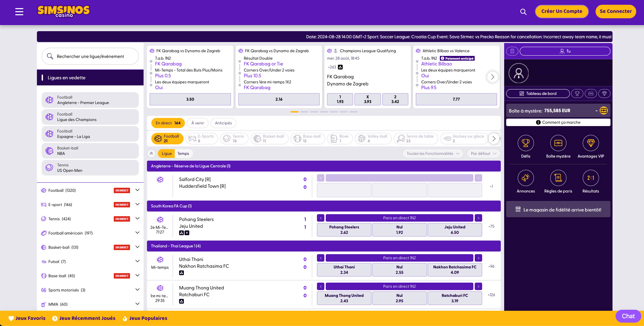
Task: Open NBA featured league
Action: coord(90,151)
